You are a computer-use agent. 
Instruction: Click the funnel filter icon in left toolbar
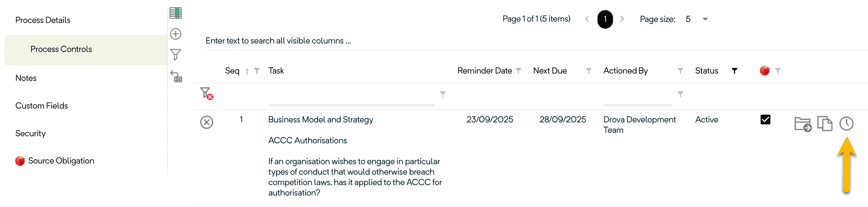click(x=176, y=55)
